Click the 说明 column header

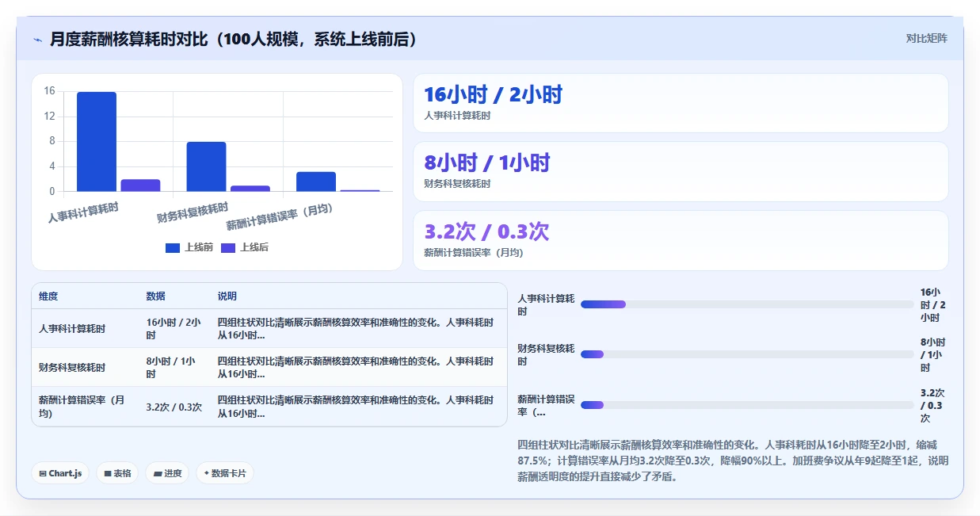(x=227, y=296)
